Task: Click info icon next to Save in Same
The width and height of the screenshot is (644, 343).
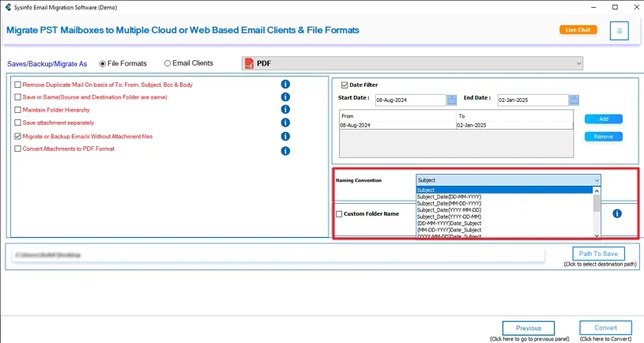Action: pos(285,97)
